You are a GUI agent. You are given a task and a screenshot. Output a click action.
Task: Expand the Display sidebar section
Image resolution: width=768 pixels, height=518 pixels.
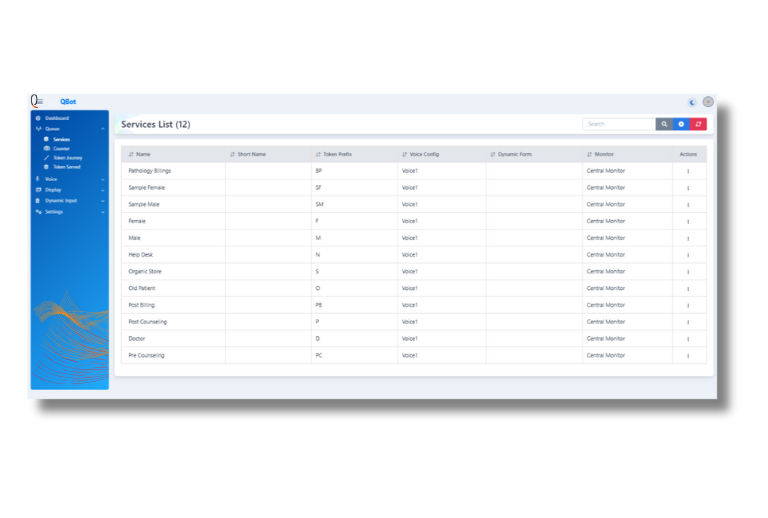pos(53,189)
